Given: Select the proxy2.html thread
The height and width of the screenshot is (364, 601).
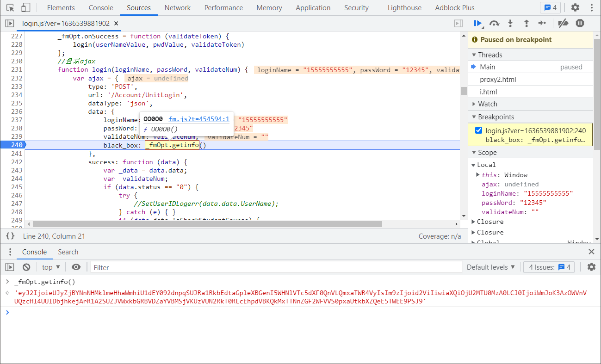Looking at the screenshot, I should (x=531, y=80).
